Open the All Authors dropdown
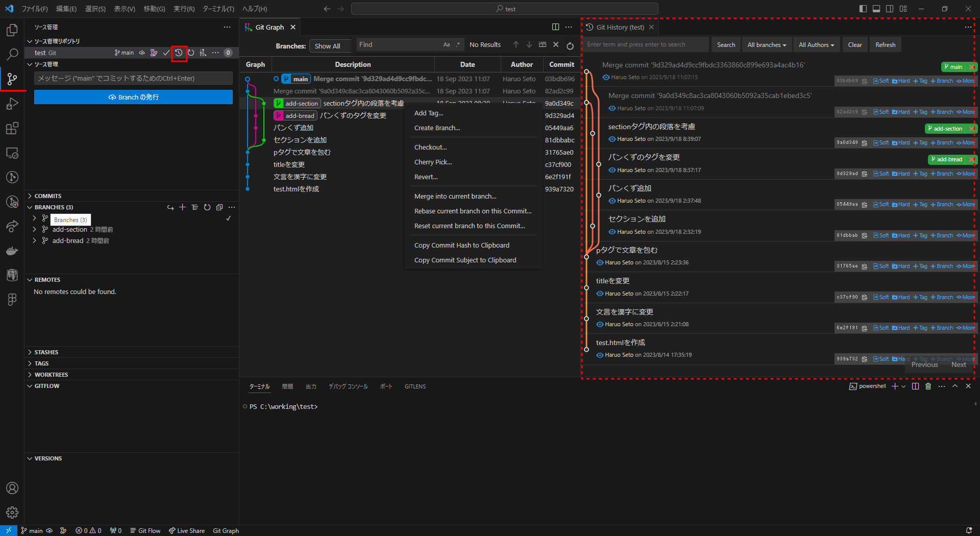 pos(816,45)
